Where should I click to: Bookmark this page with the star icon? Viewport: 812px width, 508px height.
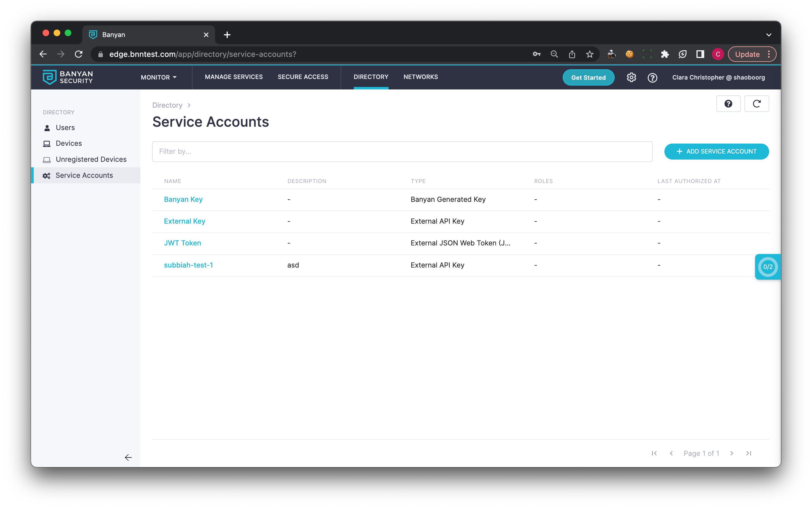point(590,54)
